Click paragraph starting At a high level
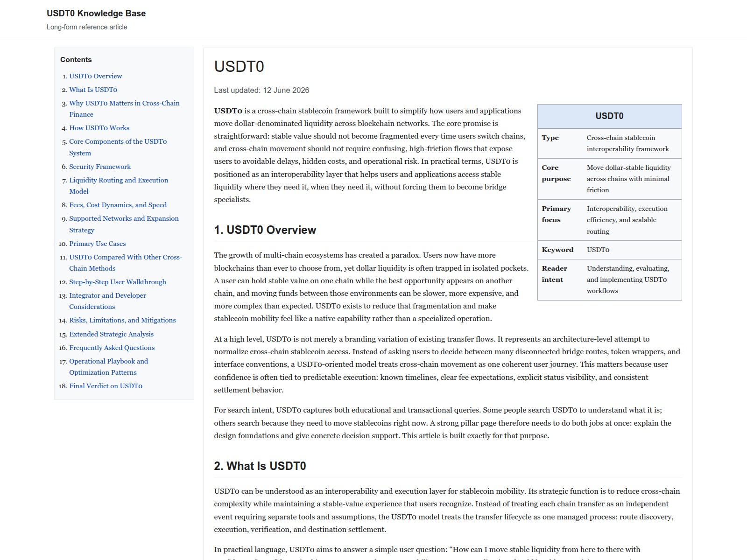Screen dimensions: 747x560 (x=447, y=364)
